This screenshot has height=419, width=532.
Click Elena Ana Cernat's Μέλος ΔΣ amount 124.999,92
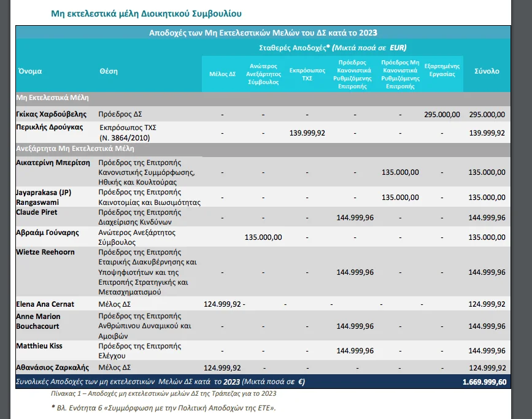pyautogui.click(x=222, y=304)
